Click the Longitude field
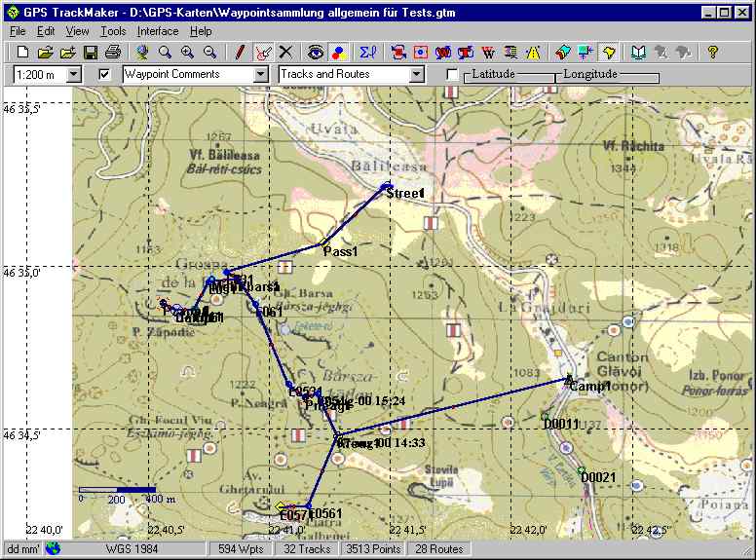 tap(608, 78)
